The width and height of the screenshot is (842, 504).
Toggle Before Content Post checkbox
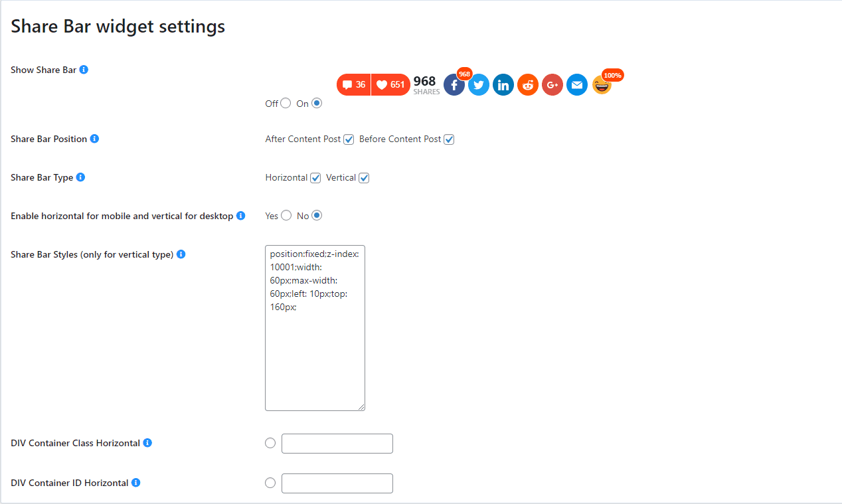449,139
